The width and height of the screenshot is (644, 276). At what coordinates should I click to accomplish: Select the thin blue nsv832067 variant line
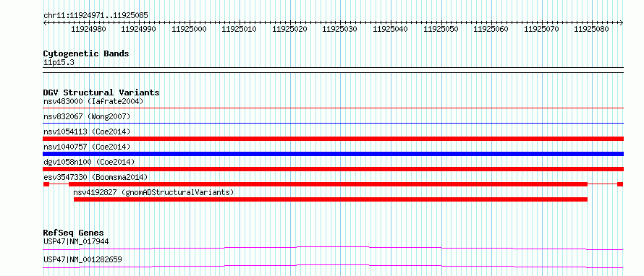click(333, 123)
